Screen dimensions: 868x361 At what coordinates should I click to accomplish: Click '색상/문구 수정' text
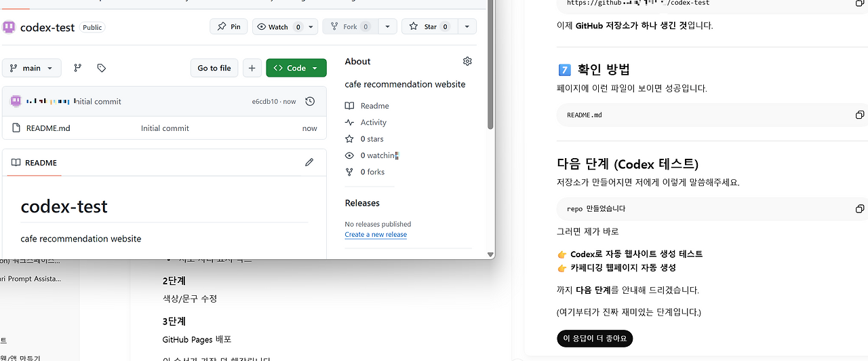tap(190, 299)
